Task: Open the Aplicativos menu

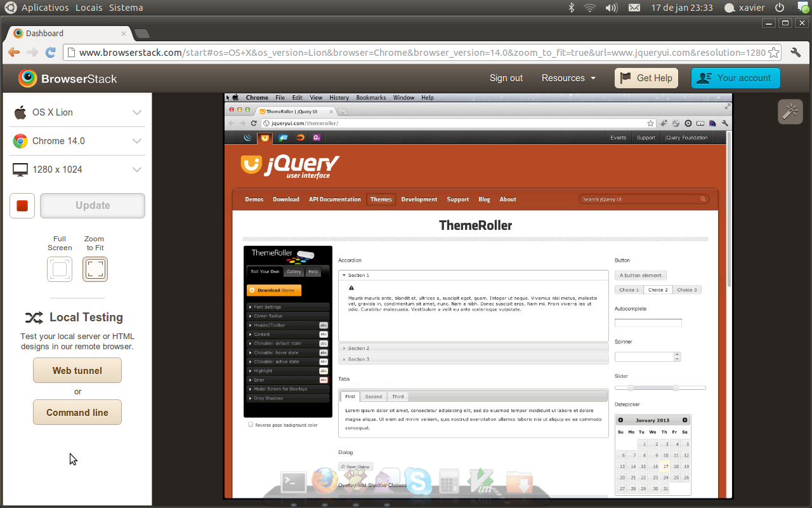Action: (44, 8)
